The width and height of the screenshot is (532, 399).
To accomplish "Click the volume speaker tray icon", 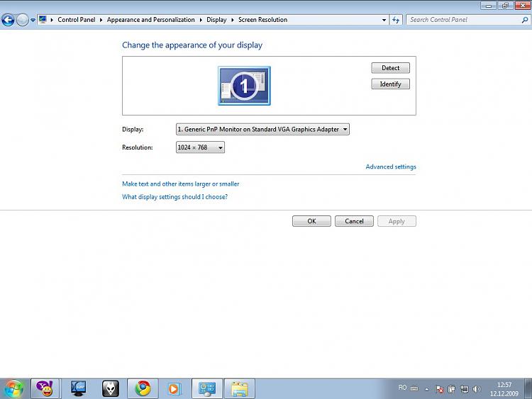I will coord(477,389).
